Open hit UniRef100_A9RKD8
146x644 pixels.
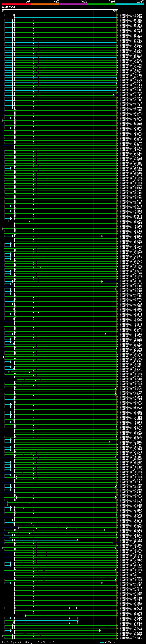tap(131, 42)
